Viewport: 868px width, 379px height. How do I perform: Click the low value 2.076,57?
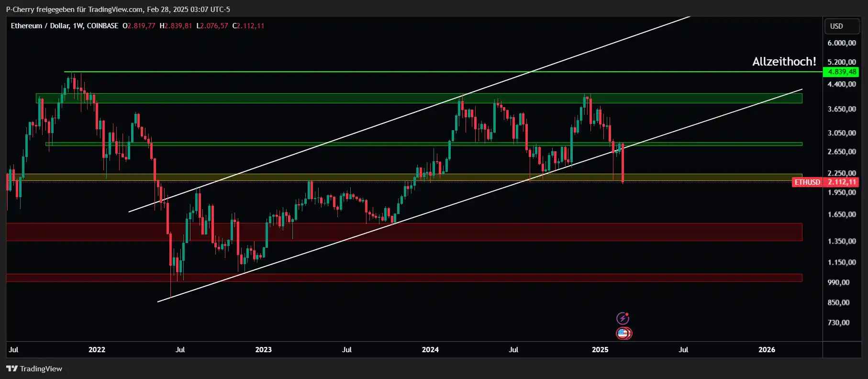(x=214, y=26)
